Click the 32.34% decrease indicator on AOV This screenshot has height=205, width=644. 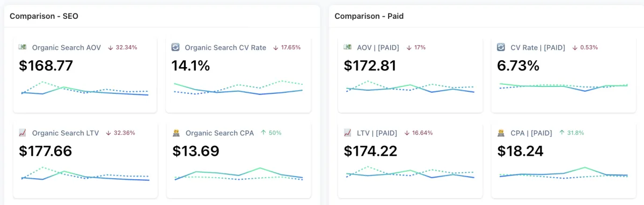[122, 47]
